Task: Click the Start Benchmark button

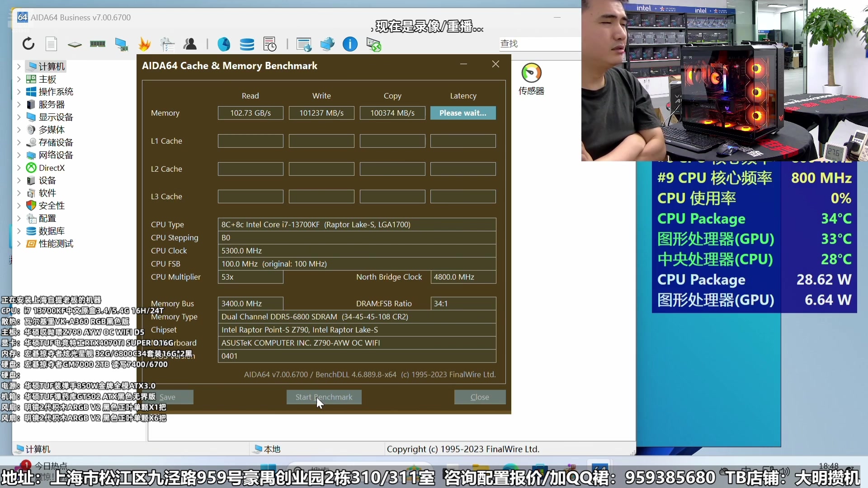Action: (x=324, y=397)
